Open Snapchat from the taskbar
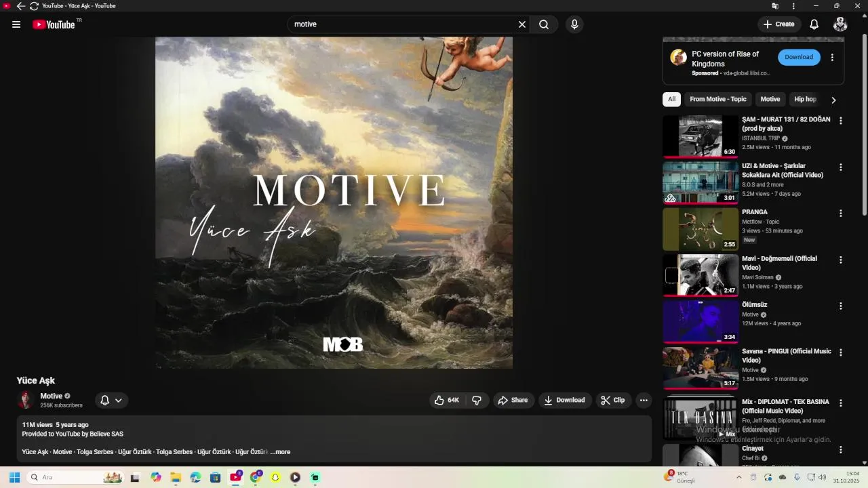Viewport: 868px width, 488px height. pos(275,477)
